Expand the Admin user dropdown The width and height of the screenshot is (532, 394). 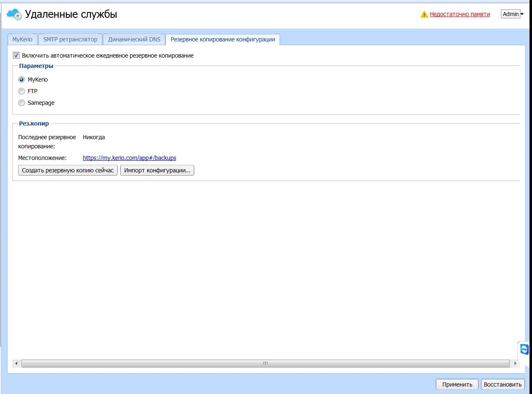pos(513,14)
